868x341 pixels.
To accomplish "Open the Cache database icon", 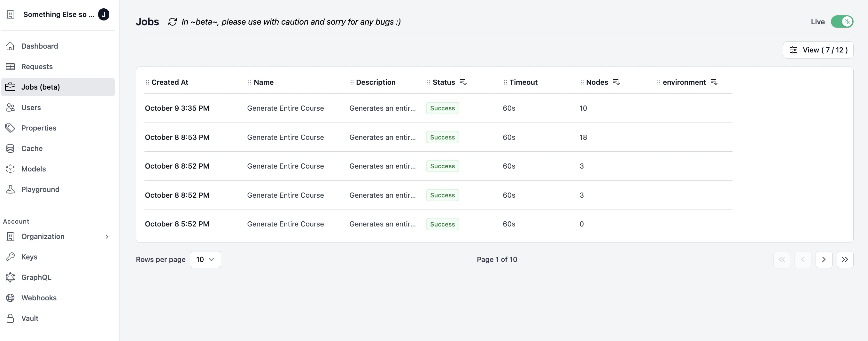I will coord(11,148).
